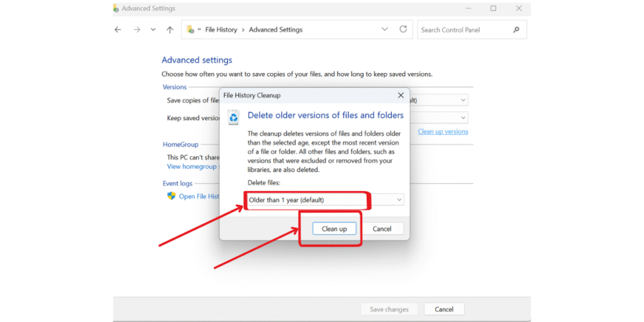644x322 pixels.
Task: Click shield icon beside Open File History
Action: [x=171, y=196]
